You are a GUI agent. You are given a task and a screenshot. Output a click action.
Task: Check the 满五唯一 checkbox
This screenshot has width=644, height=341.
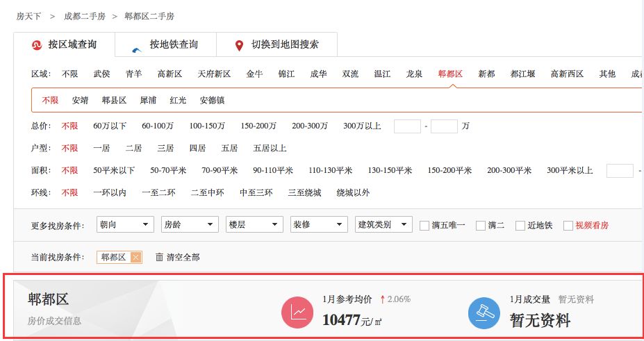424,225
